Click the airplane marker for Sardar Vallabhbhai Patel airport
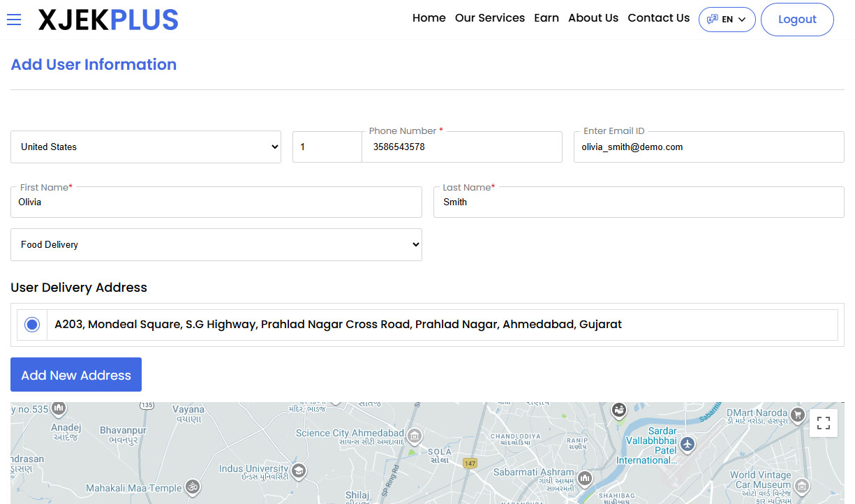 [x=687, y=444]
